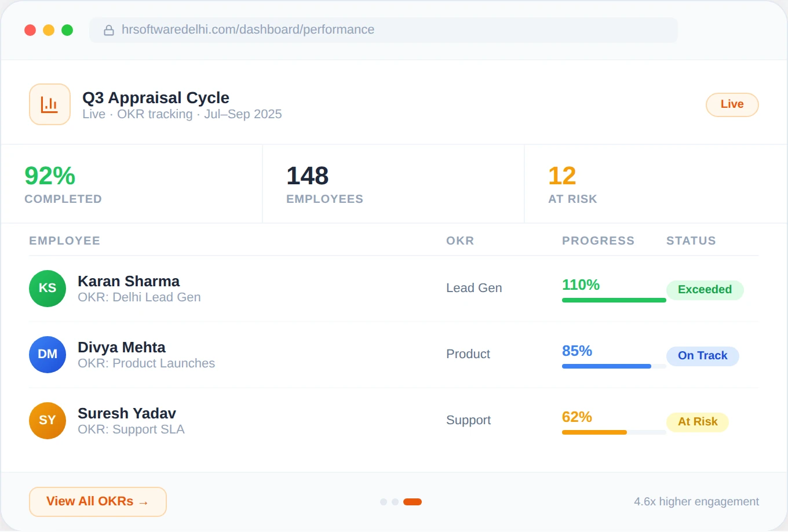
Task: Expand the Status column sorting options
Action: [x=691, y=241]
